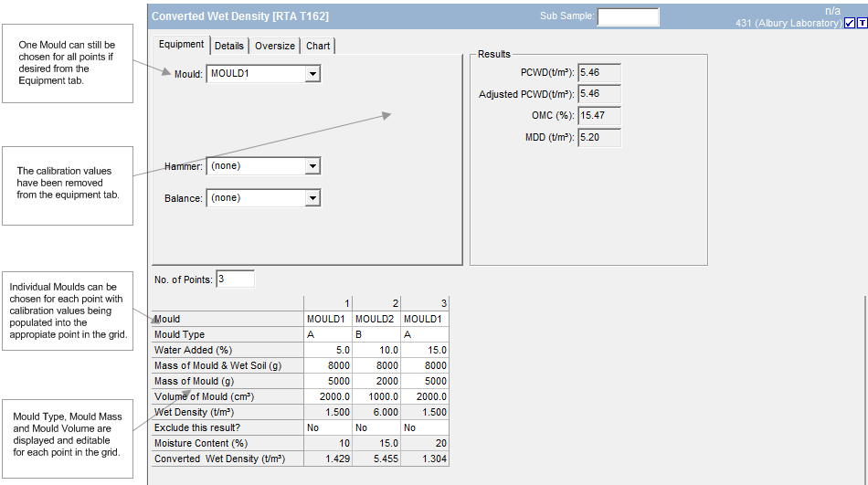The height and width of the screenshot is (485, 868).
Task: Go to the Oversize tab
Action: pos(275,46)
